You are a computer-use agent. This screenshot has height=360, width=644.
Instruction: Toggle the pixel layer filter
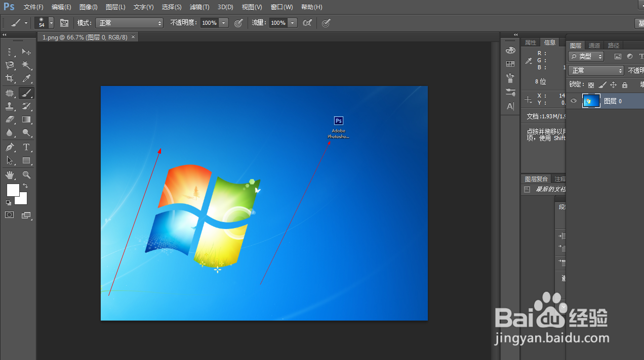coord(618,57)
